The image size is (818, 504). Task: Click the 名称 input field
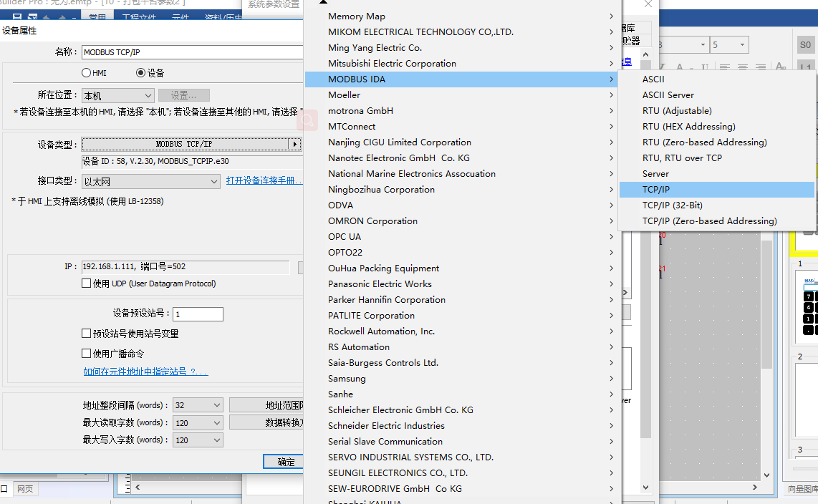(x=193, y=52)
